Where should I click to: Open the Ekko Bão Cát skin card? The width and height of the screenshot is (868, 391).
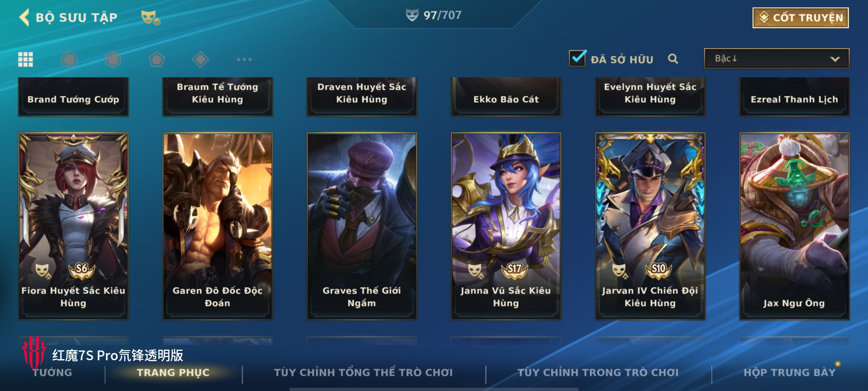[506, 97]
